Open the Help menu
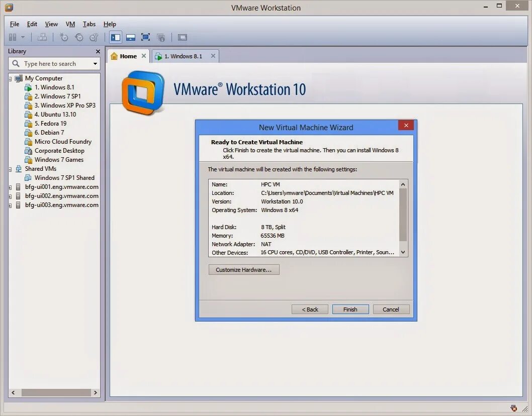532x416 pixels. [x=110, y=24]
